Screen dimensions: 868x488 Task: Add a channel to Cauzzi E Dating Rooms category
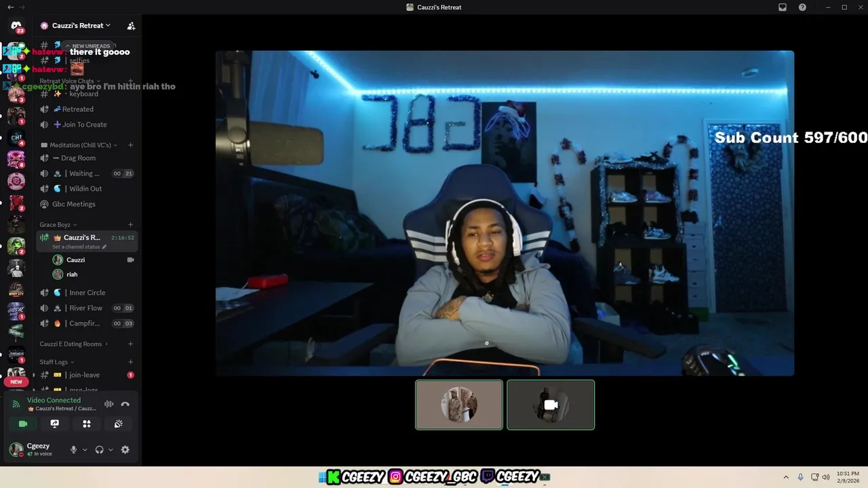pos(131,344)
